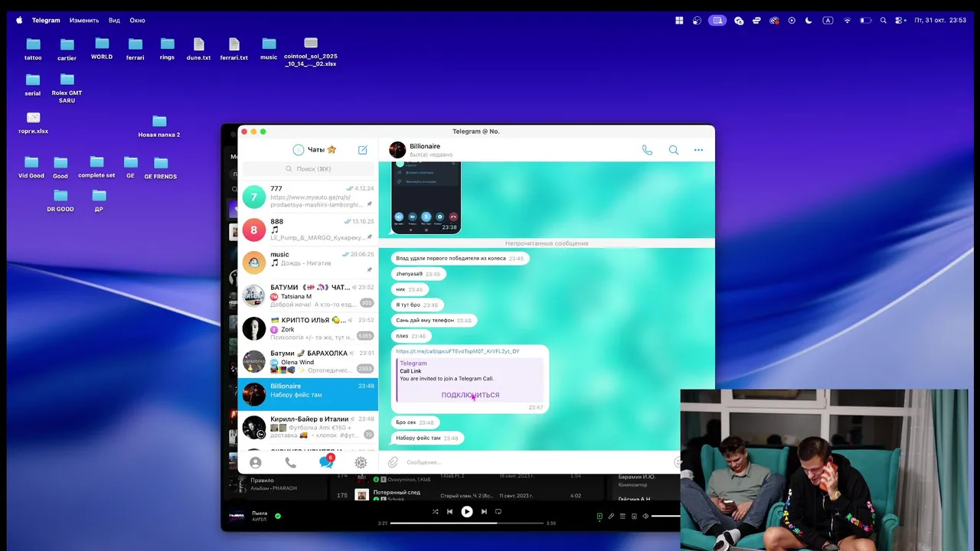The height and width of the screenshot is (551, 980).
Task: Click the paperclip attach file icon
Action: [x=393, y=462]
